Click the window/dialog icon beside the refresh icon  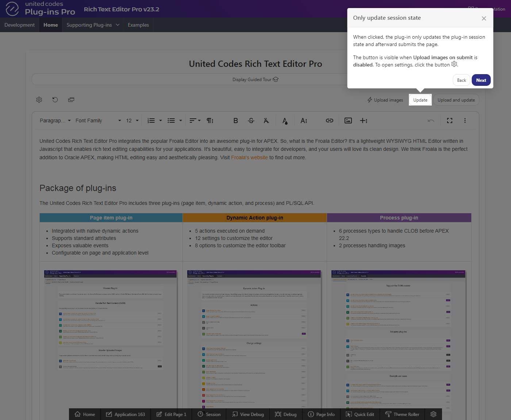point(71,100)
